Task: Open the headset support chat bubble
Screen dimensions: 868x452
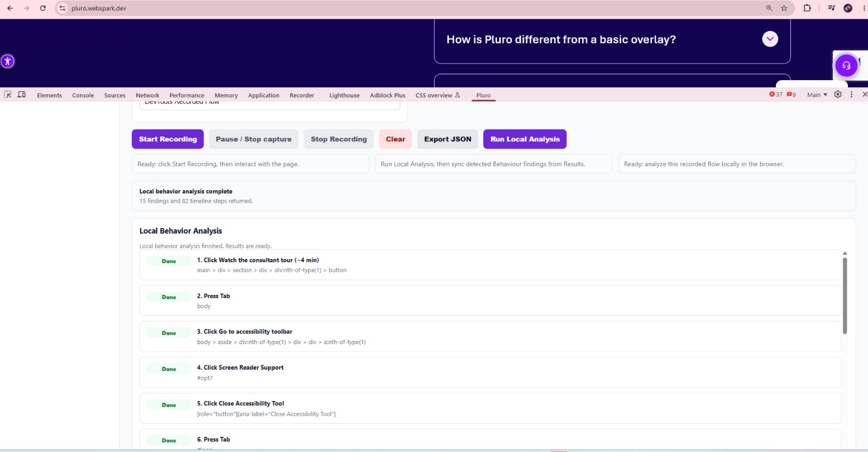Action: click(846, 66)
